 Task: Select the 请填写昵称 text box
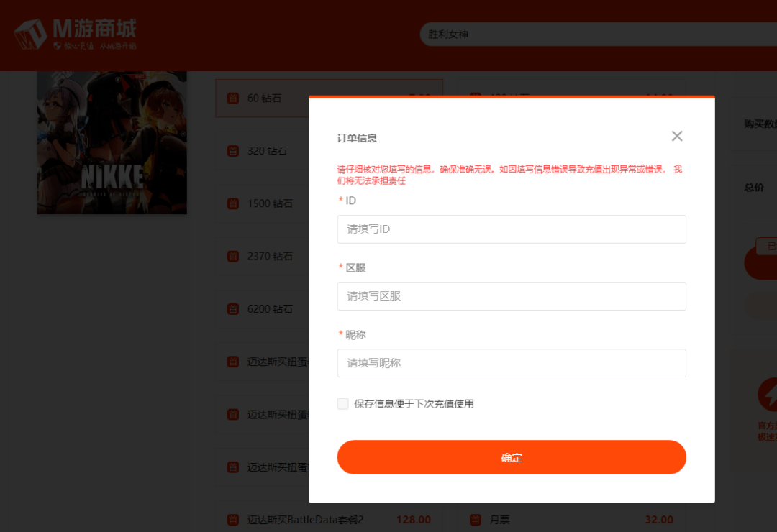pos(511,363)
